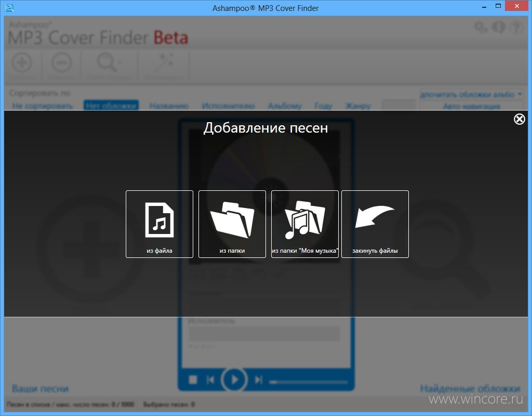Open the help question-mark icon
This screenshot has height=416, width=532.
(517, 27)
